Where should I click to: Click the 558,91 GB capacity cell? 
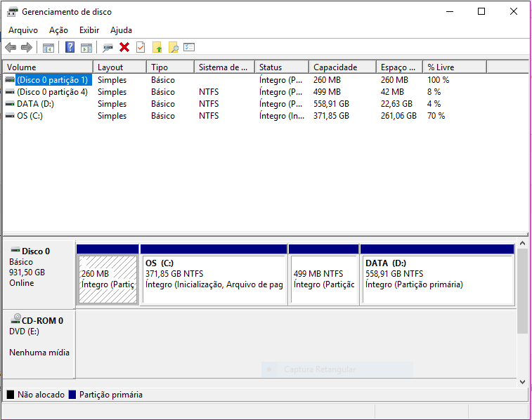click(331, 104)
